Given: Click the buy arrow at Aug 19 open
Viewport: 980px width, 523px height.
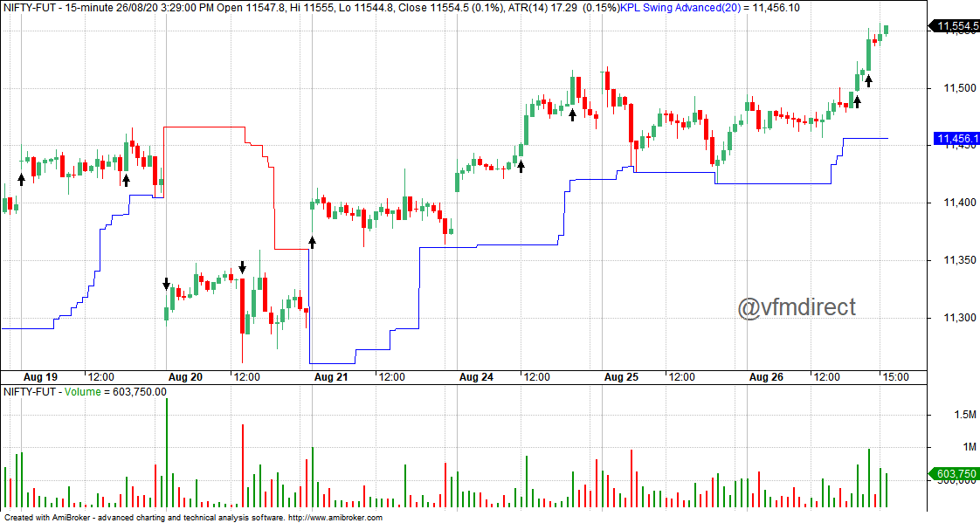Looking at the screenshot, I should click(x=22, y=180).
